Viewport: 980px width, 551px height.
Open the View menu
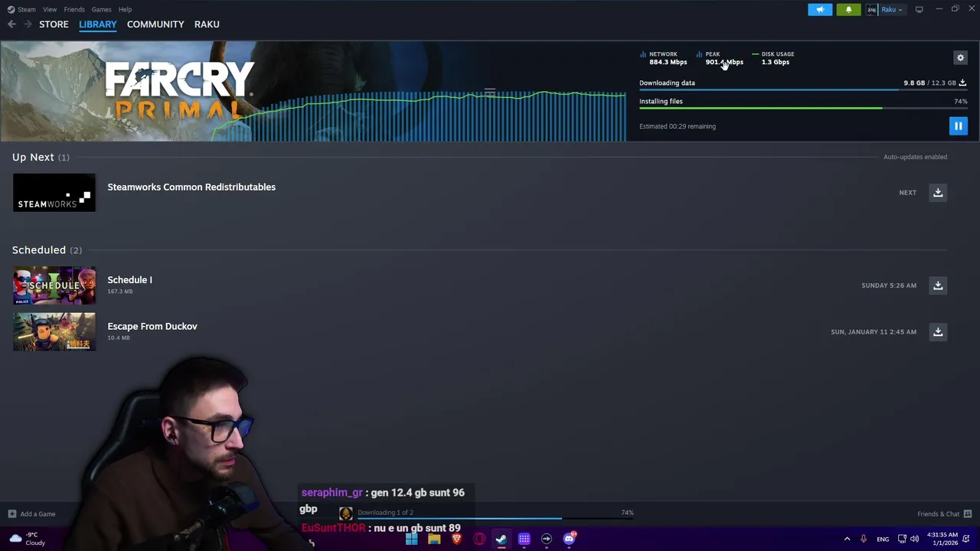[x=50, y=9]
